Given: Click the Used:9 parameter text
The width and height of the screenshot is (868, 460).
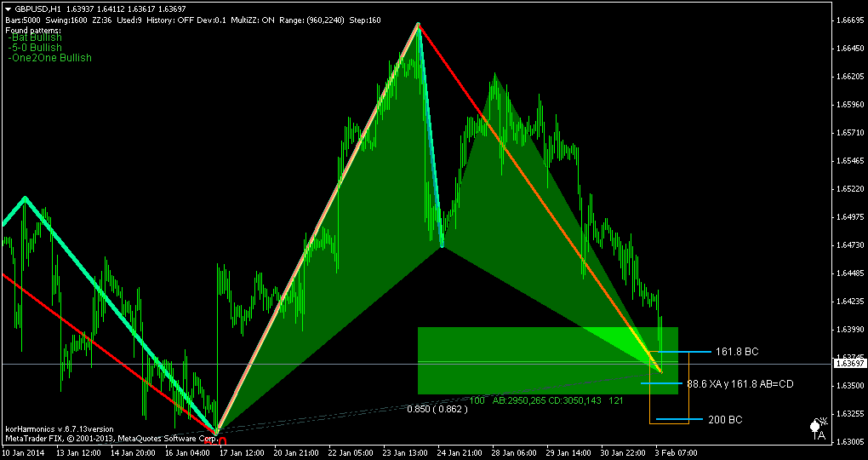Looking at the screenshot, I should [129, 20].
